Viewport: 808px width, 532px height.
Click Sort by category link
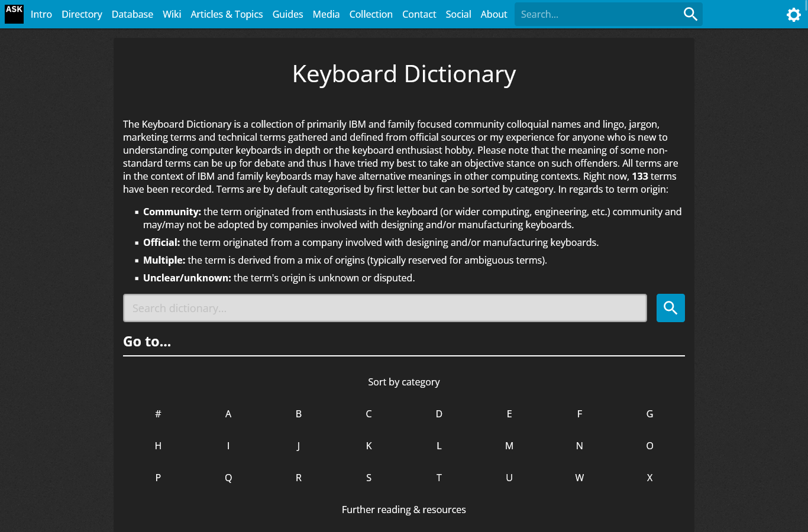pos(404,382)
